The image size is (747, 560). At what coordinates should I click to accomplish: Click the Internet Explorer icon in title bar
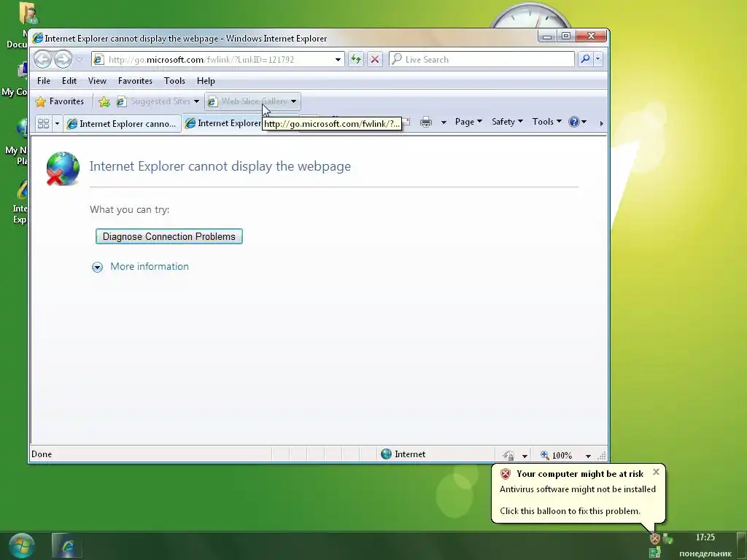click(x=38, y=38)
